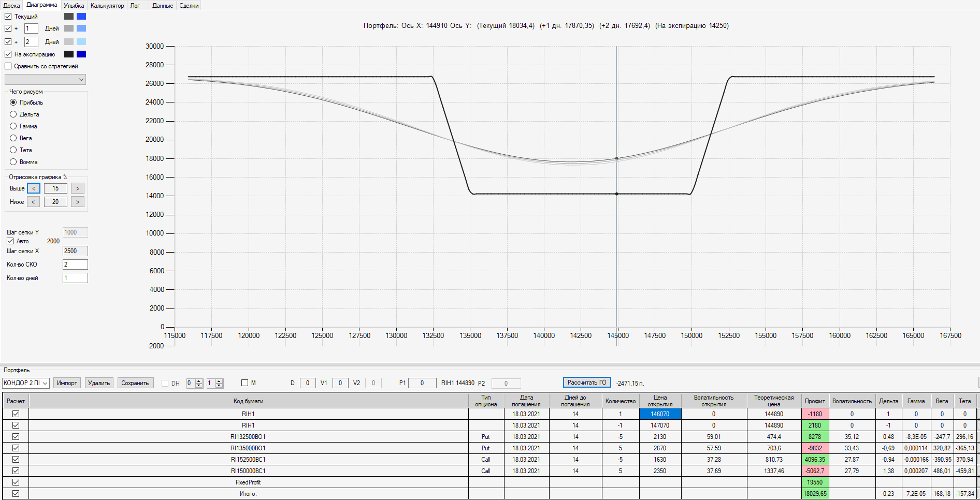Toggle the RI135000BO1 row checkbox
Viewport: 980px width, 500px height.
point(16,448)
